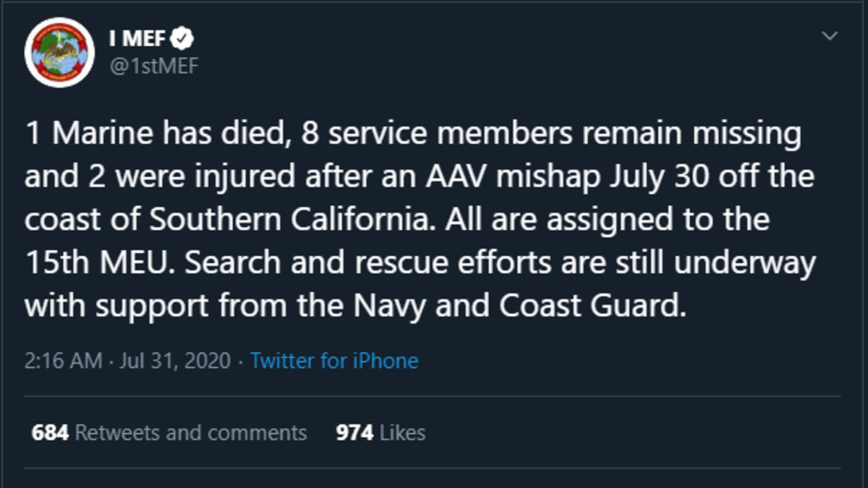
Task: Click the 'Retweets and comments' label text
Action: point(191,433)
